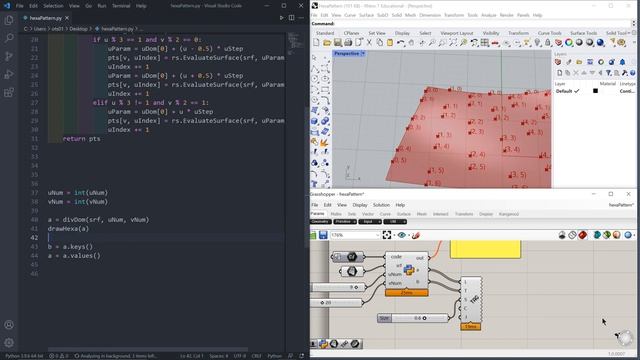Switch to Rhino Curve Tools toolbar tab
The height and width of the screenshot is (360, 640).
[x=549, y=33]
